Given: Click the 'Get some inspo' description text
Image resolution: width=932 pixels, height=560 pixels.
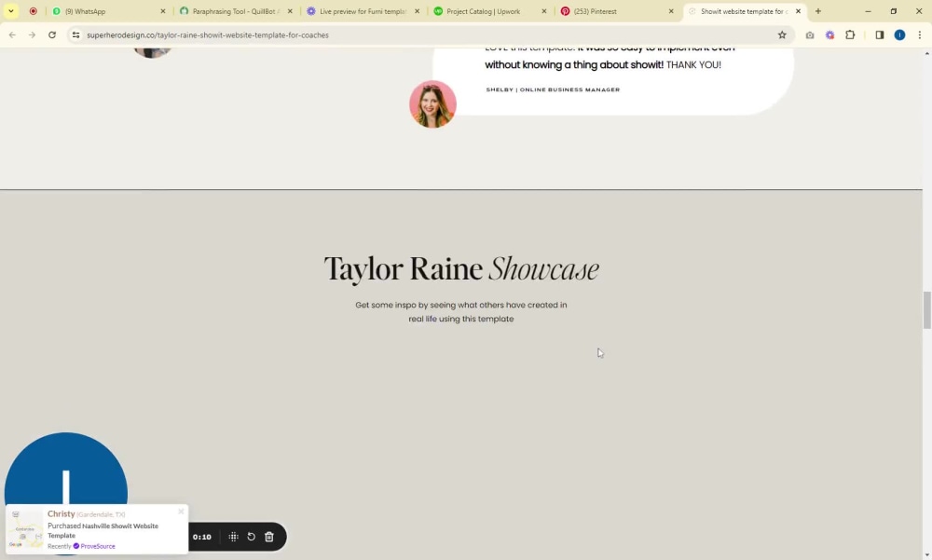Looking at the screenshot, I should tap(461, 311).
